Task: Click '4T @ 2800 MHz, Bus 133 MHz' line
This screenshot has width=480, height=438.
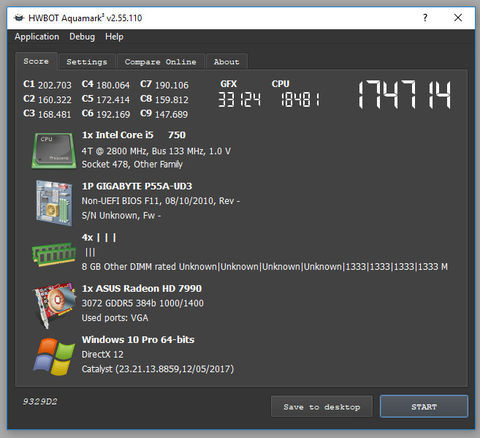Action: [x=156, y=151]
